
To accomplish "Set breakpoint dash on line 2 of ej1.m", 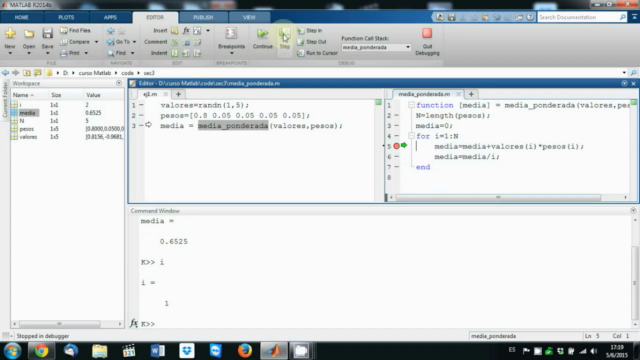I will pyautogui.click(x=141, y=116).
